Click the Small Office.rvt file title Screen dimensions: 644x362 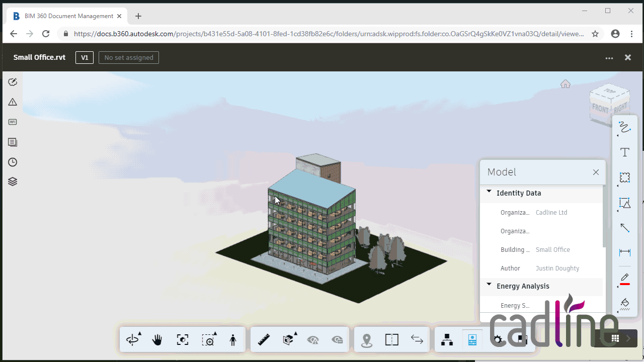tap(39, 57)
